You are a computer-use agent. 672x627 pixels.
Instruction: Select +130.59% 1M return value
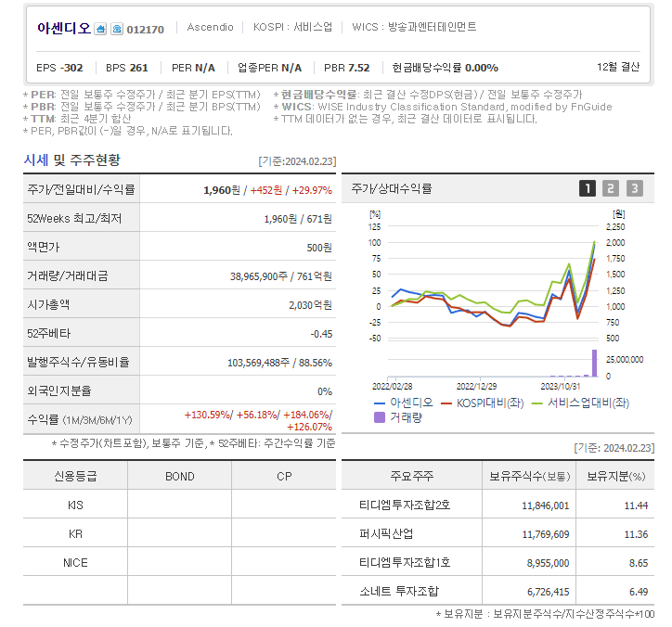[x=207, y=415]
